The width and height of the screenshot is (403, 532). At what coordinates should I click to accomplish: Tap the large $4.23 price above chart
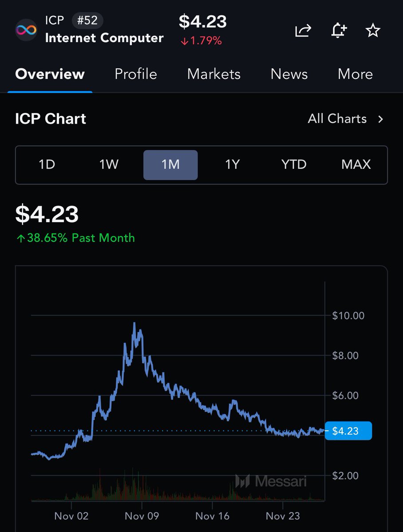click(x=47, y=214)
